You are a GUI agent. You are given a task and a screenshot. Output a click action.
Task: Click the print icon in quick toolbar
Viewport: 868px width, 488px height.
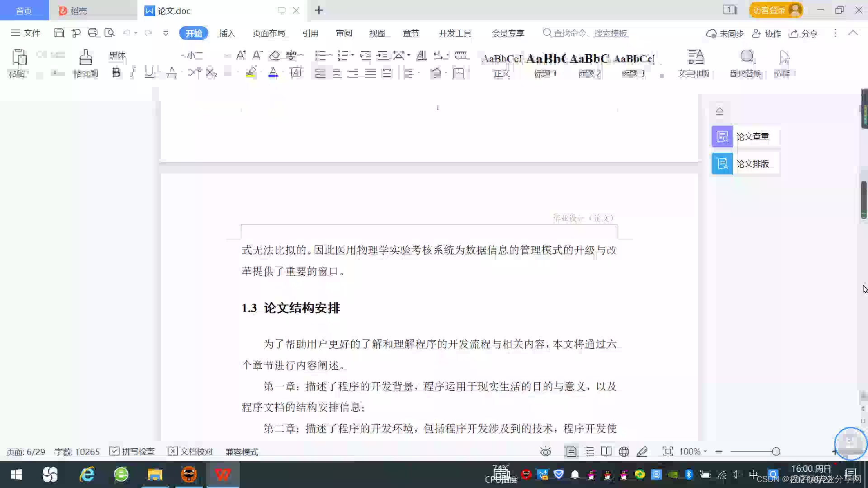[x=93, y=33]
